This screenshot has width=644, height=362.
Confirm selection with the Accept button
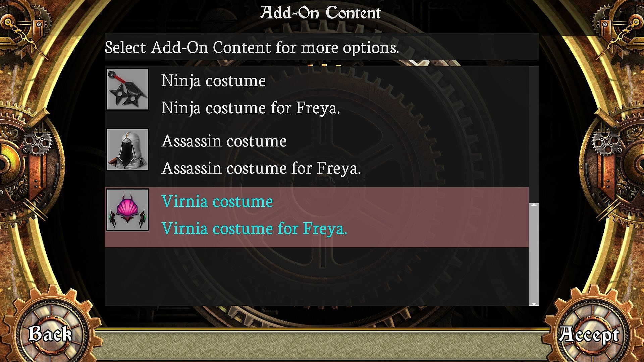tap(589, 335)
